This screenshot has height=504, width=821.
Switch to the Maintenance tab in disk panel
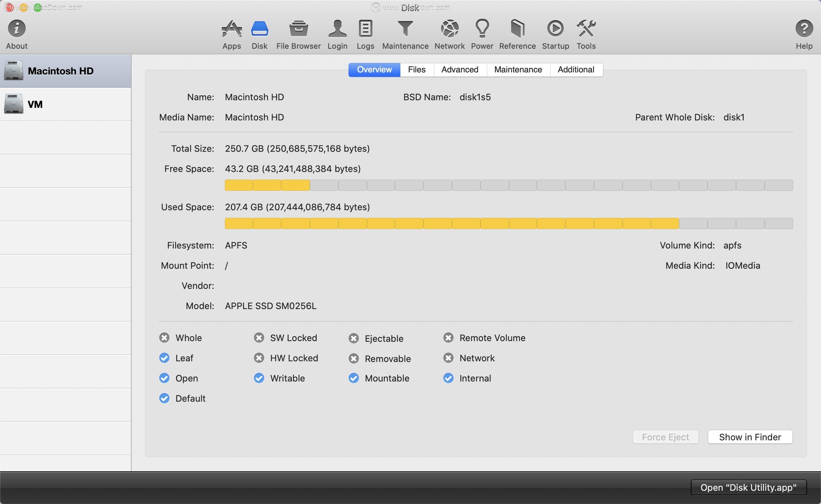[x=518, y=70]
